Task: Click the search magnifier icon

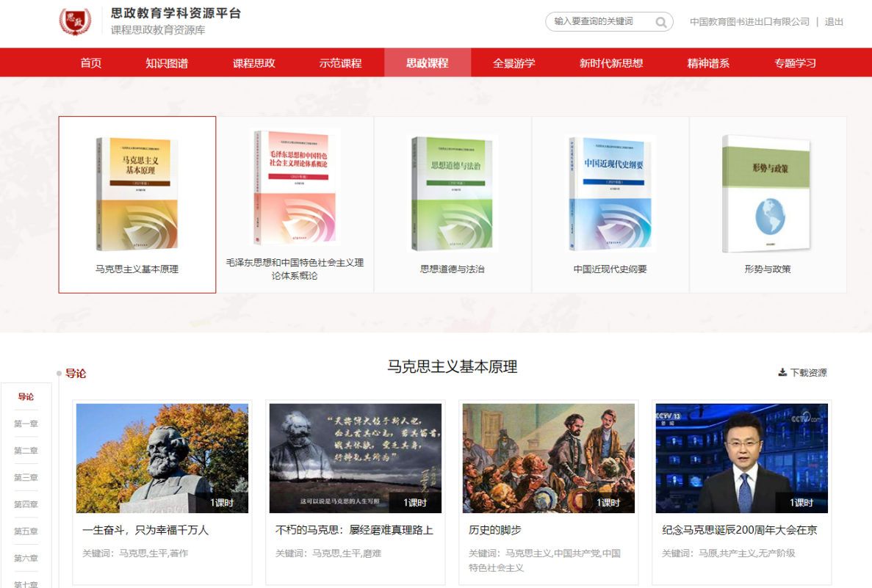Action: [661, 22]
